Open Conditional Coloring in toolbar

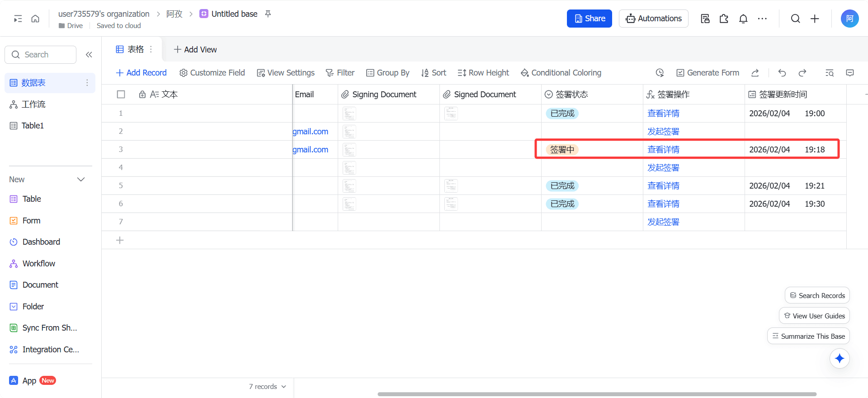click(561, 73)
